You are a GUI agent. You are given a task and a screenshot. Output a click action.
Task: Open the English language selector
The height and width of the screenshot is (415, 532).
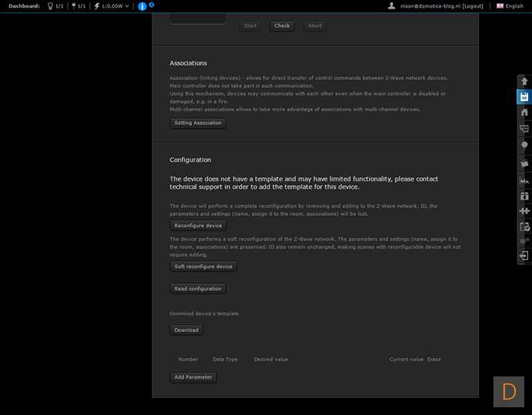[x=510, y=6]
